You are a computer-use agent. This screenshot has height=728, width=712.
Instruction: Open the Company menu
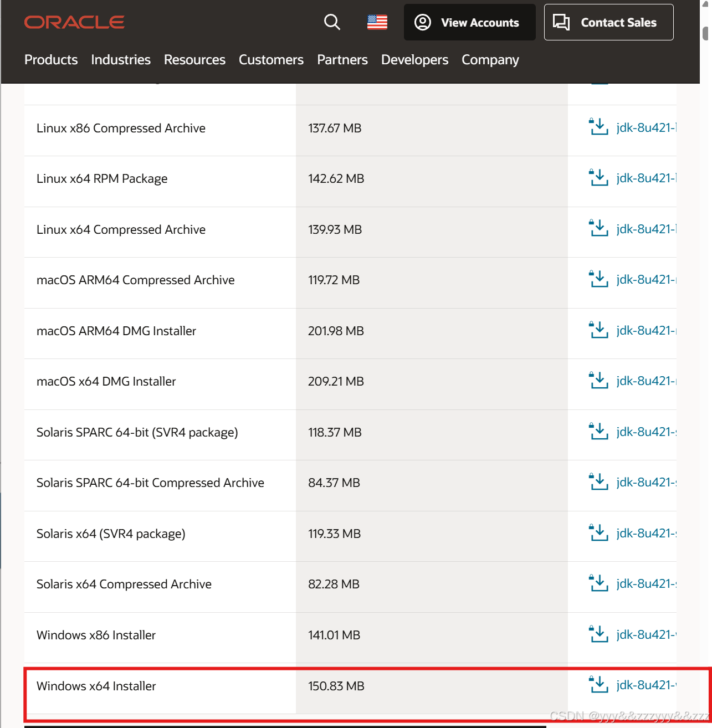[x=490, y=60]
